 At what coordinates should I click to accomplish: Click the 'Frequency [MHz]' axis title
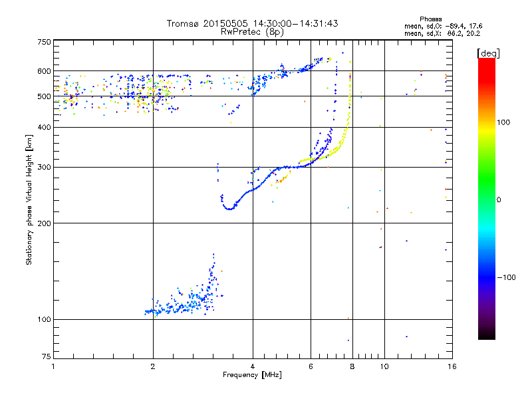click(x=253, y=375)
